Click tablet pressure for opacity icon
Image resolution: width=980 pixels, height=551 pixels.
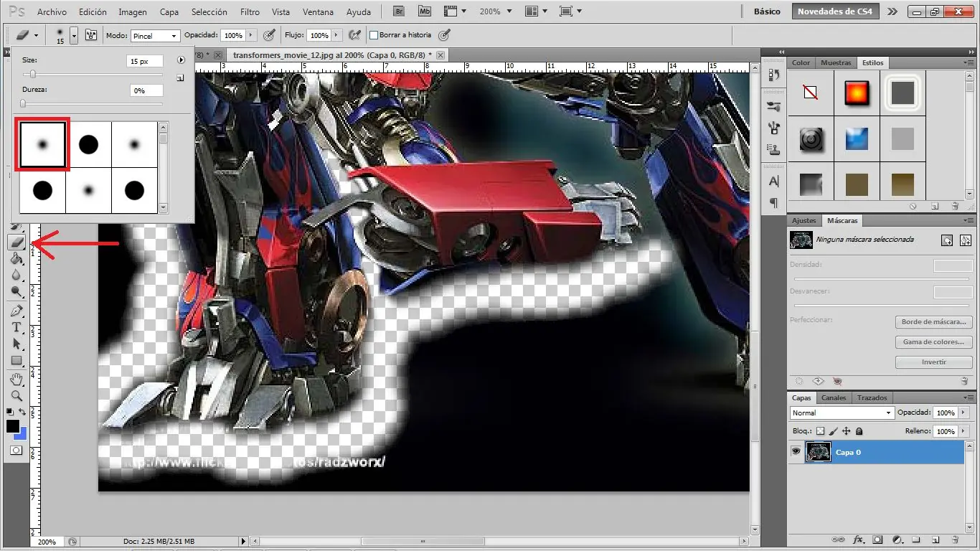[270, 34]
